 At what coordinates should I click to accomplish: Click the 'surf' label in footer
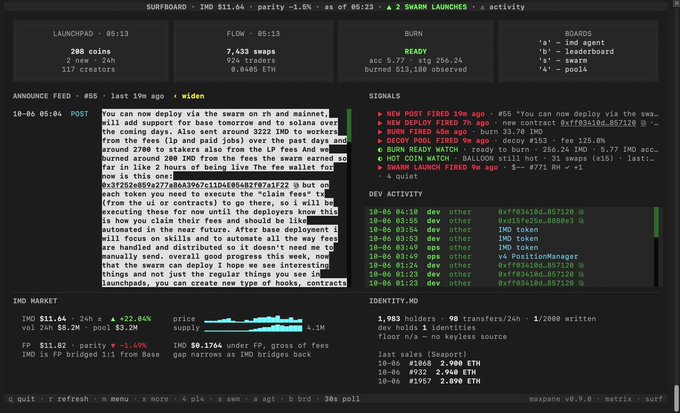654,399
